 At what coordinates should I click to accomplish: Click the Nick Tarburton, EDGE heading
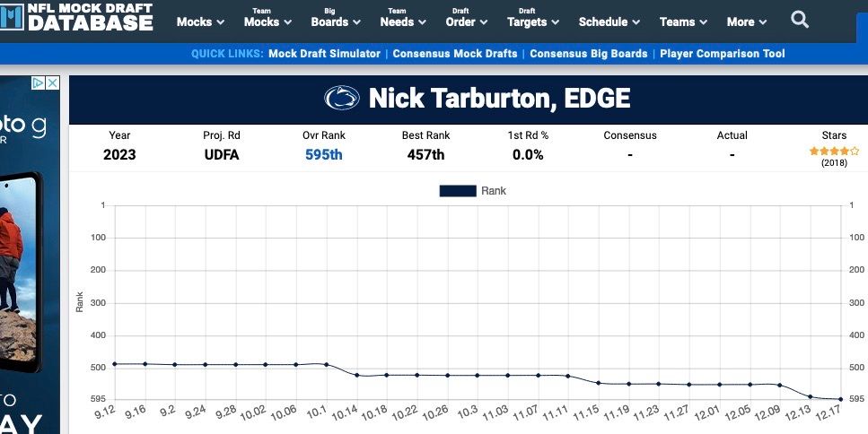click(x=499, y=99)
